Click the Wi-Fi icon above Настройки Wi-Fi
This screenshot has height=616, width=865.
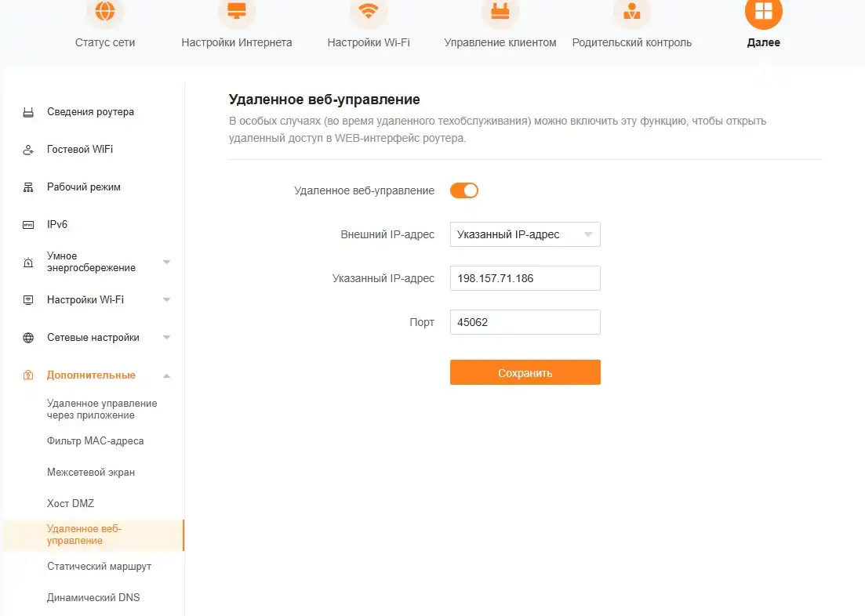point(369,11)
